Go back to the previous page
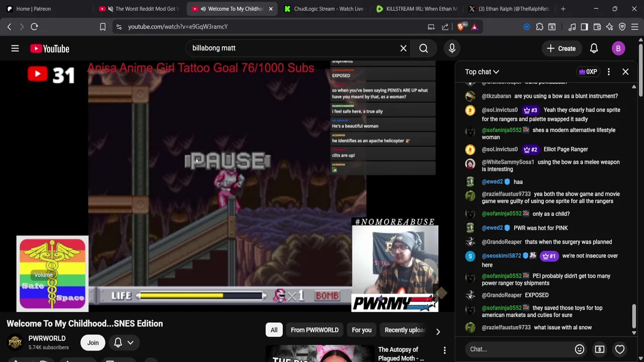644x362 pixels. (9, 27)
